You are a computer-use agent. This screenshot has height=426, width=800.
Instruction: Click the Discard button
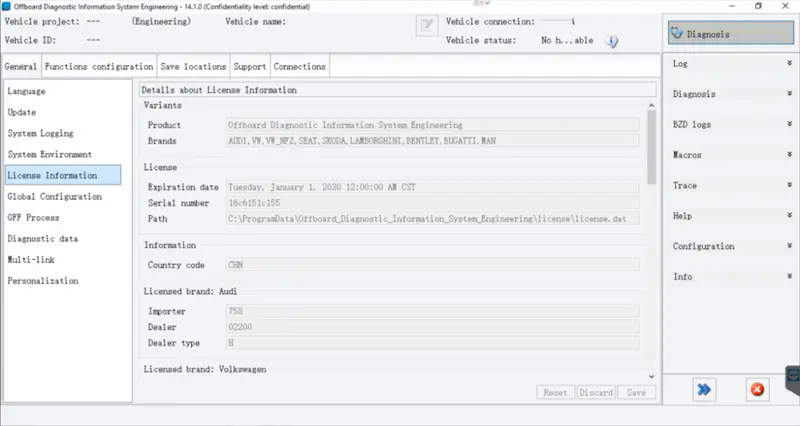[596, 392]
